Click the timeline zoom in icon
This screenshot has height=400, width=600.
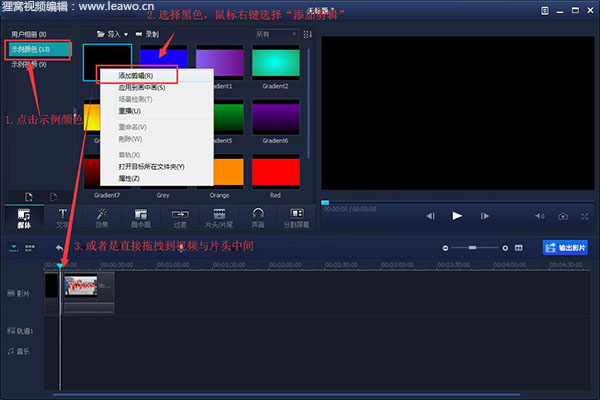click(505, 248)
